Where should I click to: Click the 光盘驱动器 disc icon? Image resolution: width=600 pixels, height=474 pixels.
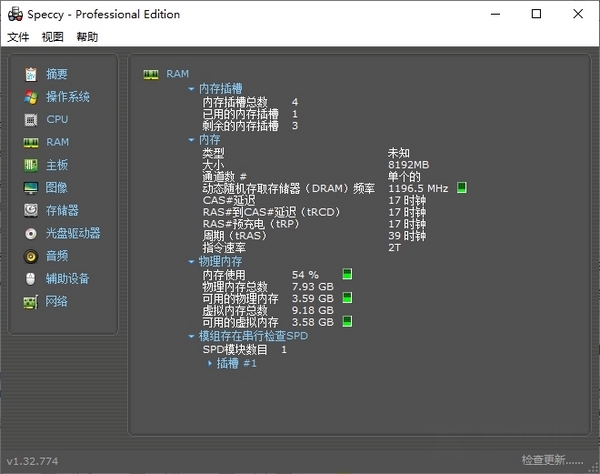pos(31,233)
